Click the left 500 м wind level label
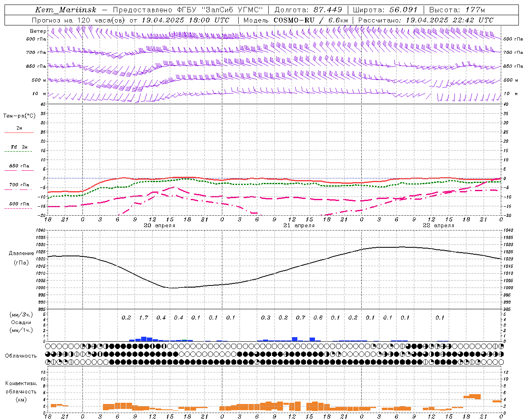 [x=39, y=80]
